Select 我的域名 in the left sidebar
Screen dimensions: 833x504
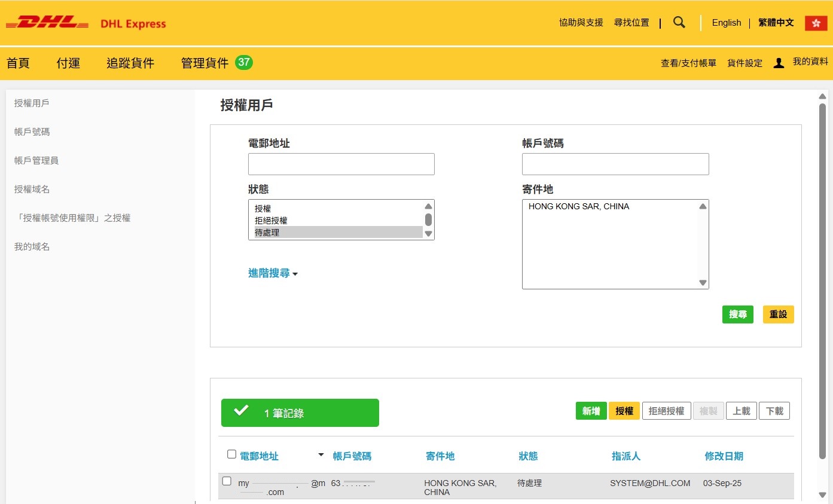click(x=32, y=246)
